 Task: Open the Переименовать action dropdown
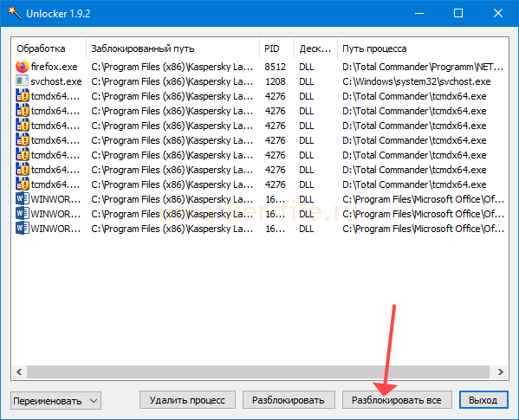click(55, 401)
